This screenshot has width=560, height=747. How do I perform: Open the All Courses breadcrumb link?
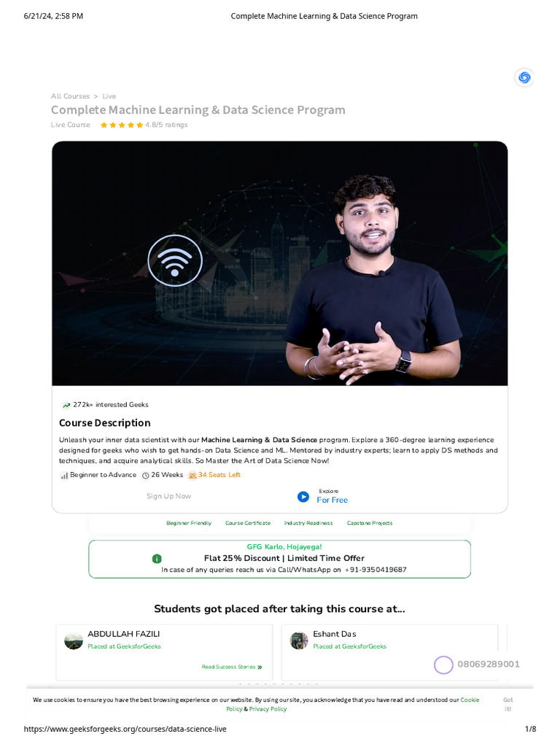[70, 96]
